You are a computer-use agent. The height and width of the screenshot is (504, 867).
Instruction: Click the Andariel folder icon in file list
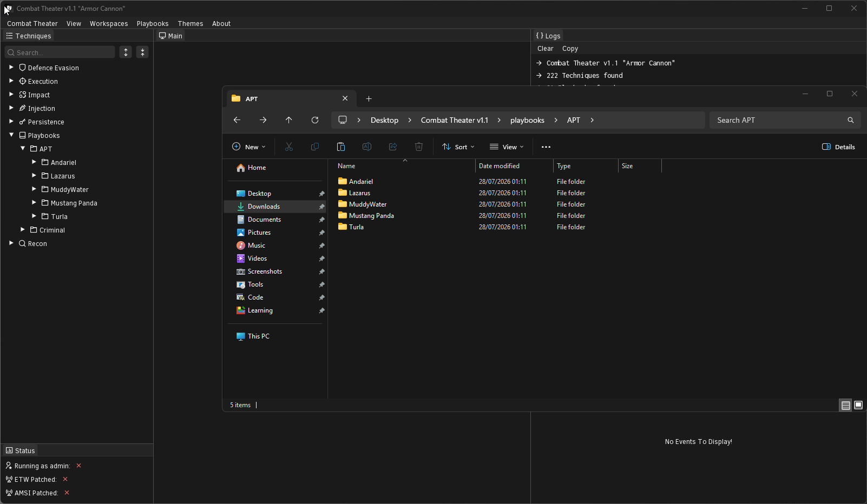343,181
